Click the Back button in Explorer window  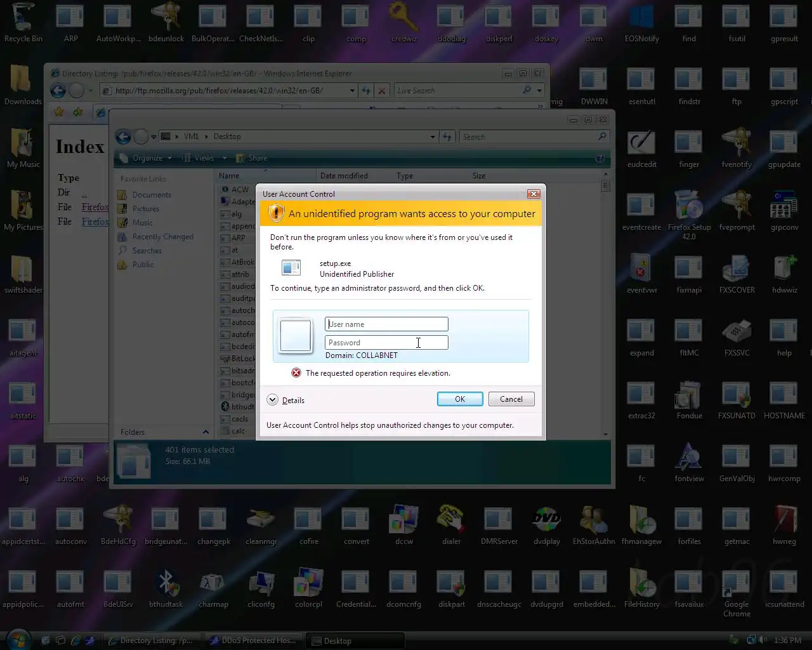pos(123,136)
